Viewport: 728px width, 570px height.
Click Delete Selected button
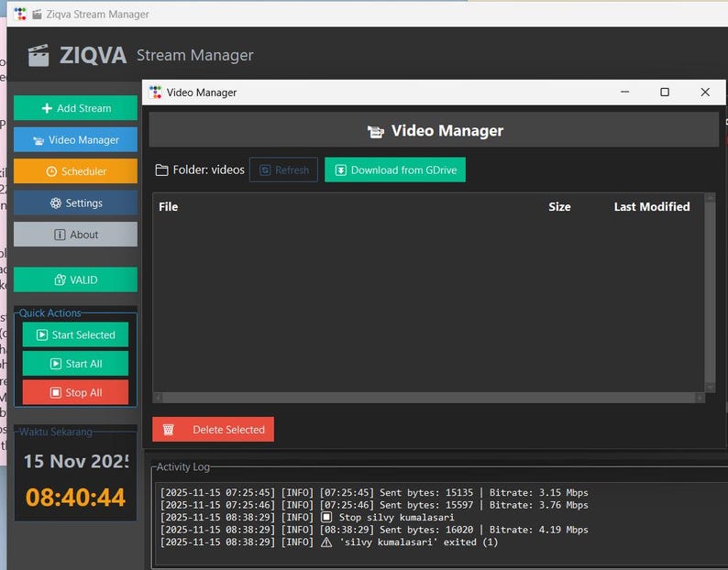(x=213, y=429)
